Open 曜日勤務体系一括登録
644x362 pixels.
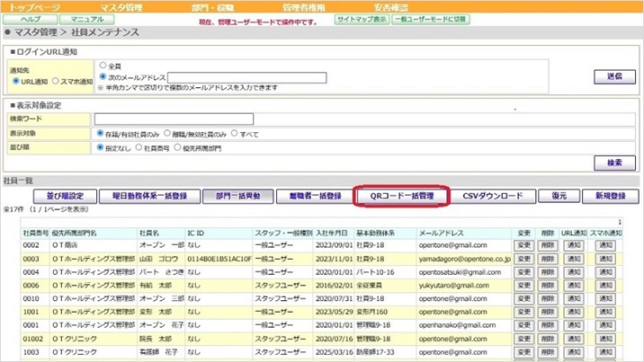(150, 196)
